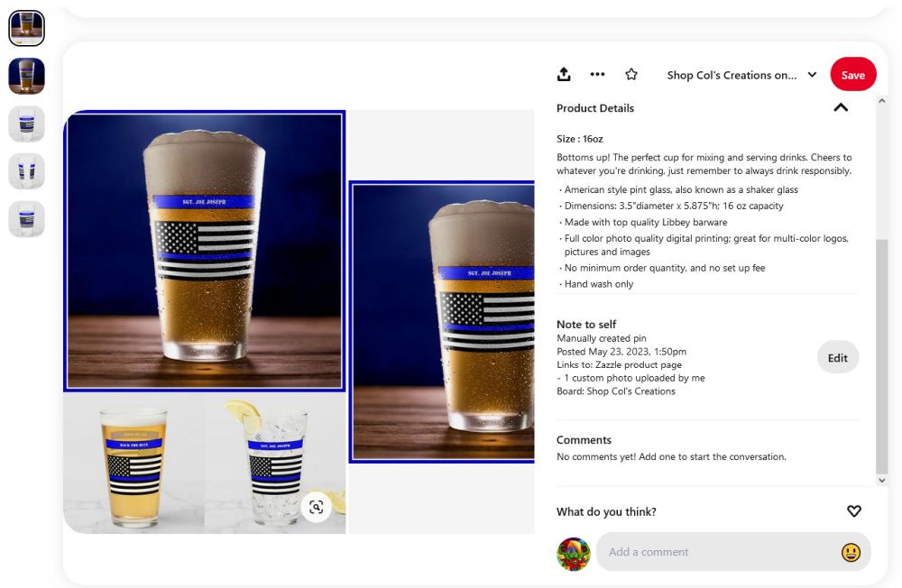This screenshot has height=588, width=902.
Task: Select the Shop Col's Creations board name
Action: pyautogui.click(x=732, y=76)
